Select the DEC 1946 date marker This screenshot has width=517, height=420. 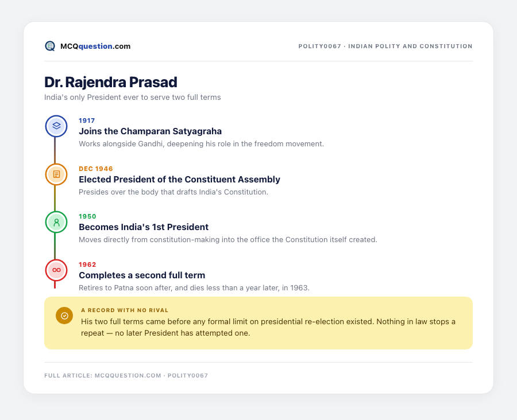96,169
